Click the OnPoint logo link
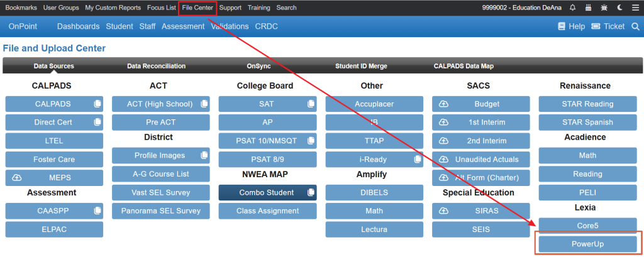The width and height of the screenshot is (644, 257). 23,26
